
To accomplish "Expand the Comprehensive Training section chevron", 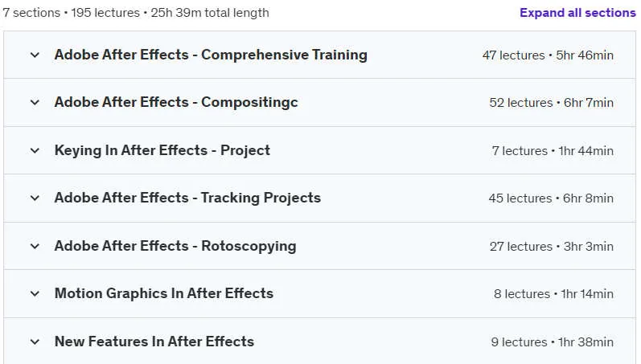I will coord(35,55).
